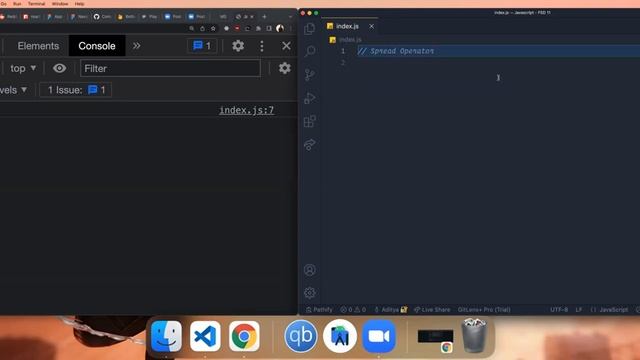Open Window menu in menu bar
Screen dimensions: 640x360
(x=60, y=4)
